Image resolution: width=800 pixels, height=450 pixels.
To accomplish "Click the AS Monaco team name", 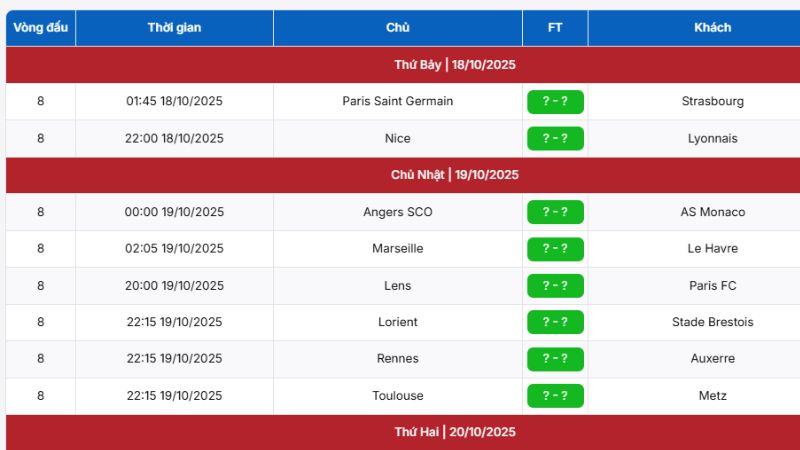I will pos(712,212).
